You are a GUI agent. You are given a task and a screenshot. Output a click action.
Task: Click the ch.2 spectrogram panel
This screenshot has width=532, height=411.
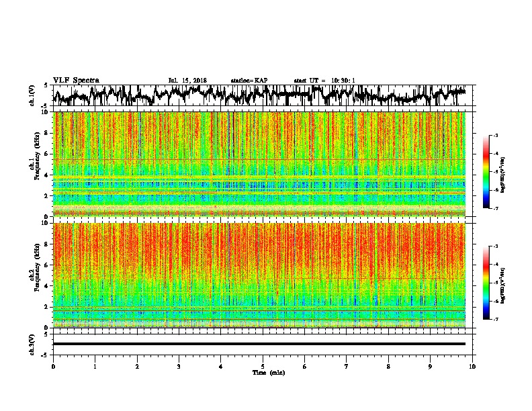[259, 275]
